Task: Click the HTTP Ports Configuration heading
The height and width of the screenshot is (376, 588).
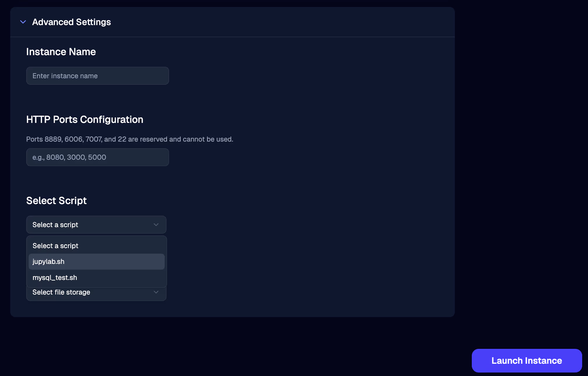Action: [85, 119]
